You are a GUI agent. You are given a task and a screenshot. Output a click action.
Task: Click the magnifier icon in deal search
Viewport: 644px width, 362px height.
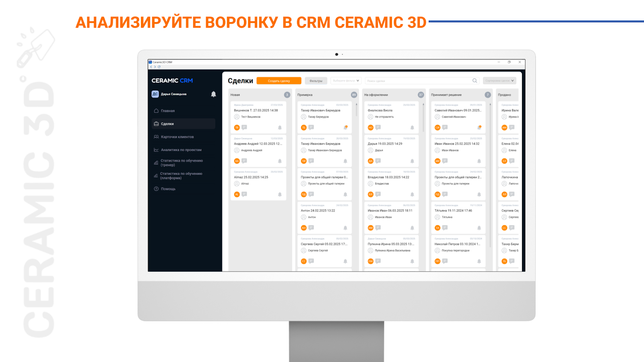click(x=475, y=81)
